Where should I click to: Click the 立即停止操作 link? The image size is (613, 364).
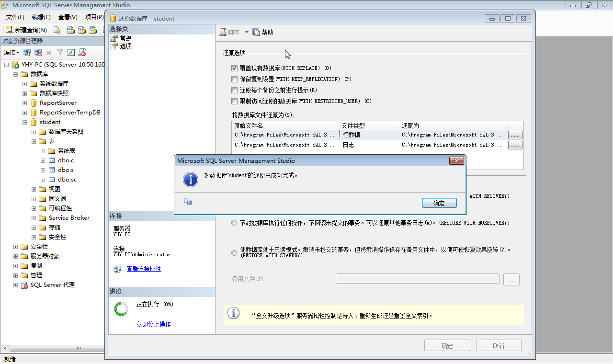(x=153, y=325)
